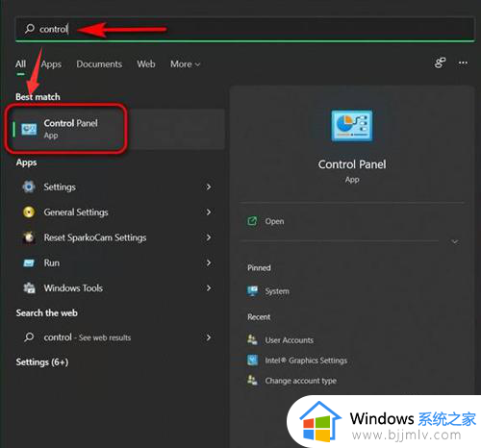Expand Reset SparkoCam Settings chevron
This screenshot has width=481, height=448.
(209, 237)
